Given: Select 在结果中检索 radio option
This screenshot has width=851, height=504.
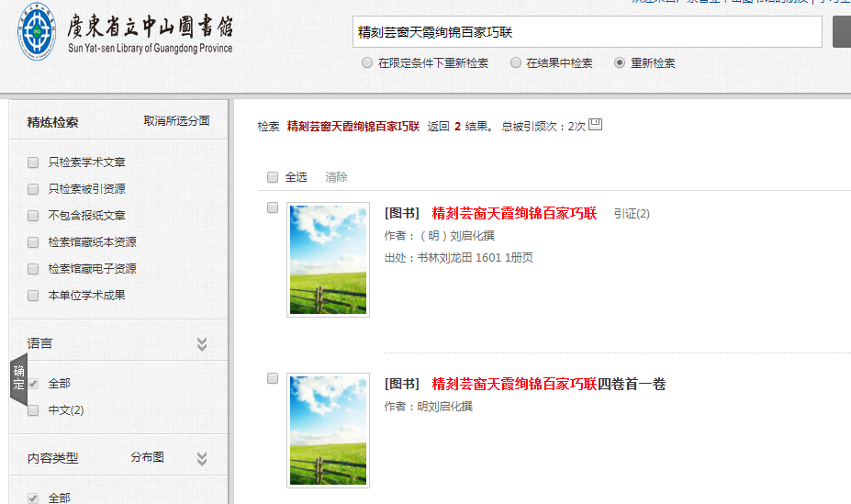Looking at the screenshot, I should tap(516, 63).
